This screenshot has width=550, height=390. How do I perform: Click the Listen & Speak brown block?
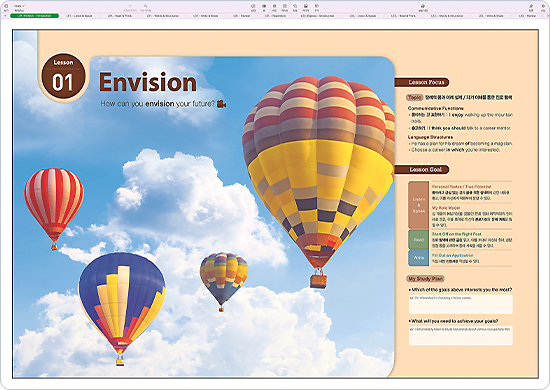coord(418,205)
